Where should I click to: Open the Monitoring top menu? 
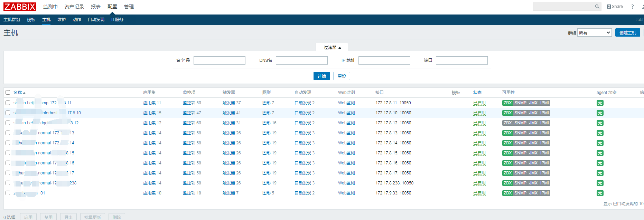pos(50,7)
